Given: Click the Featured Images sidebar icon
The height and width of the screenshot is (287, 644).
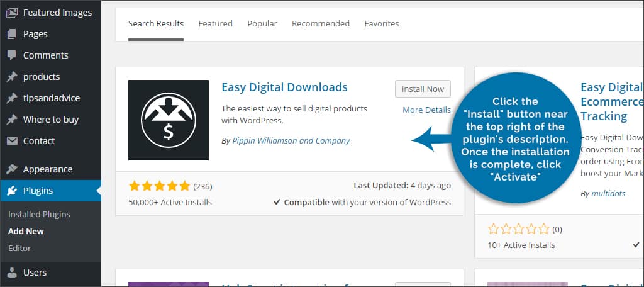Looking at the screenshot, I should pyautogui.click(x=12, y=13).
